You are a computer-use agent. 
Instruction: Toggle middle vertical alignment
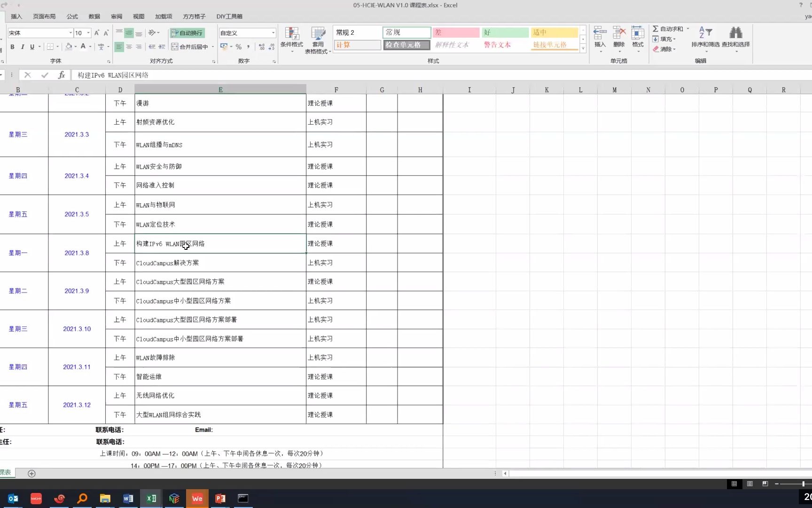click(129, 33)
